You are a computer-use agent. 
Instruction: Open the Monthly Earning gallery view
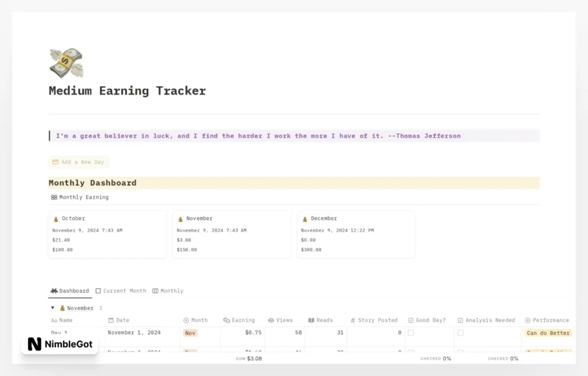tap(79, 197)
